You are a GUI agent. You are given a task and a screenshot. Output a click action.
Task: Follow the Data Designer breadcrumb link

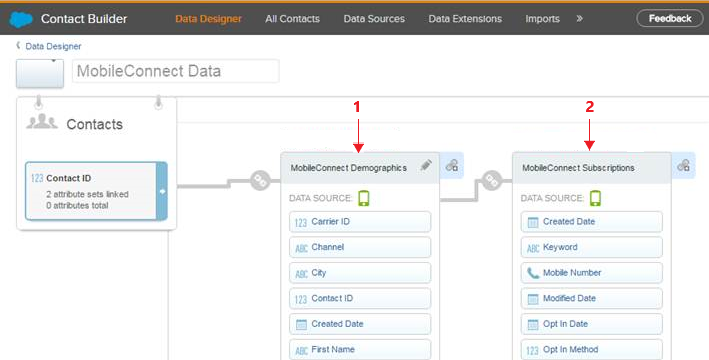click(53, 46)
